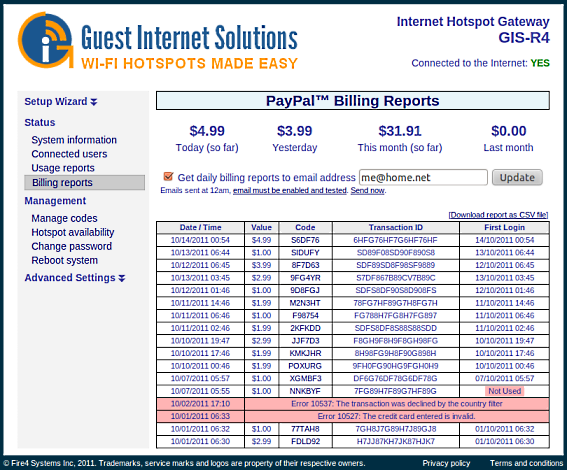Open Reboot system page
The height and width of the screenshot is (470, 567).
click(x=64, y=261)
